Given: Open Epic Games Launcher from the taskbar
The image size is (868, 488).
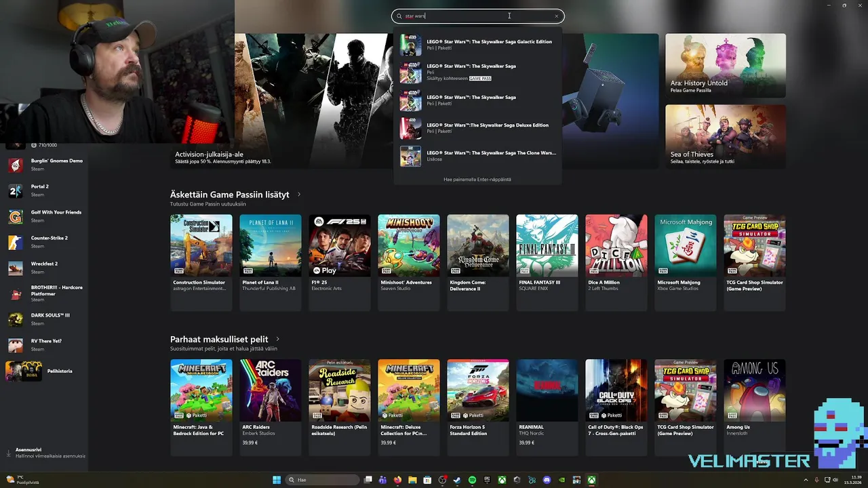Looking at the screenshot, I should tap(487, 480).
